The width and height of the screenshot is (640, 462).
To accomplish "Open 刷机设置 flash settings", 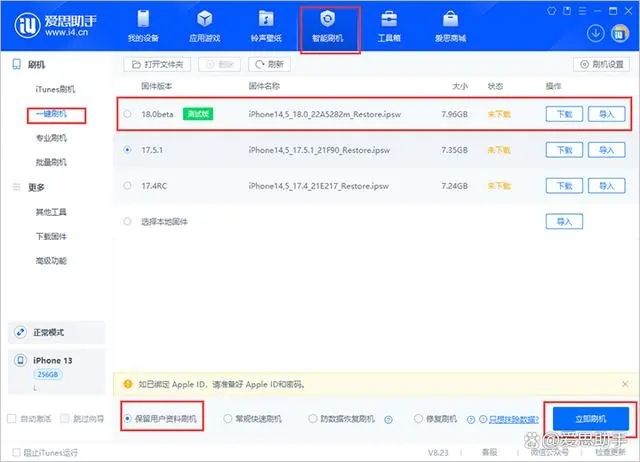I will 602,64.
